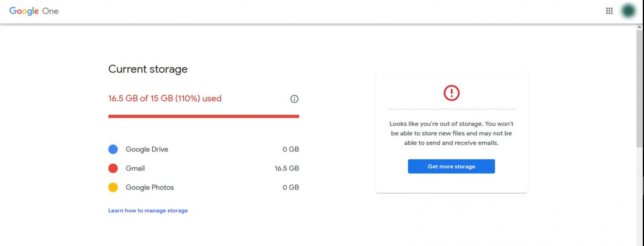The height and width of the screenshot is (246, 644).
Task: Click the blue Google Drive color dot
Action: point(113,149)
